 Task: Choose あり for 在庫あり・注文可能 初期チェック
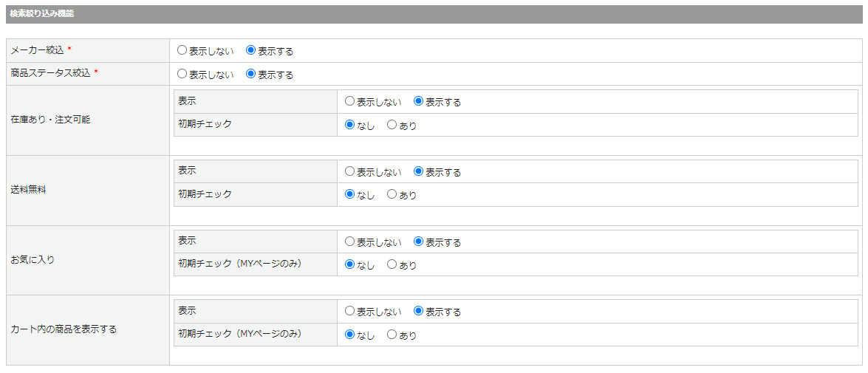pyautogui.click(x=392, y=125)
